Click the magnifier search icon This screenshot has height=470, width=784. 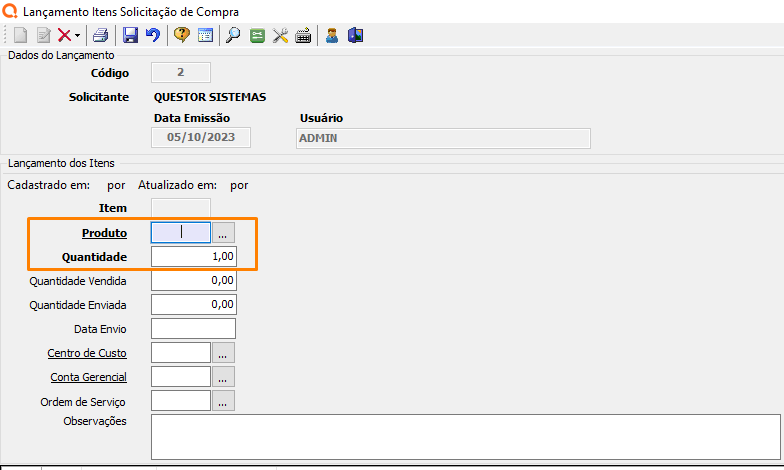point(232,36)
